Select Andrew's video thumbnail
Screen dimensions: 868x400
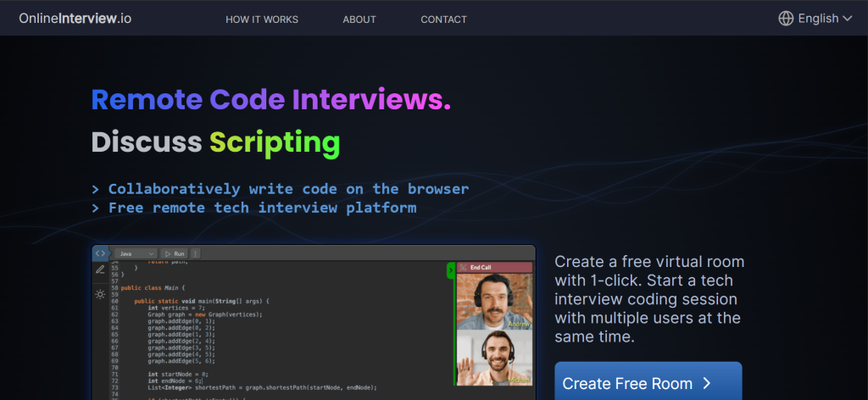tap(494, 301)
